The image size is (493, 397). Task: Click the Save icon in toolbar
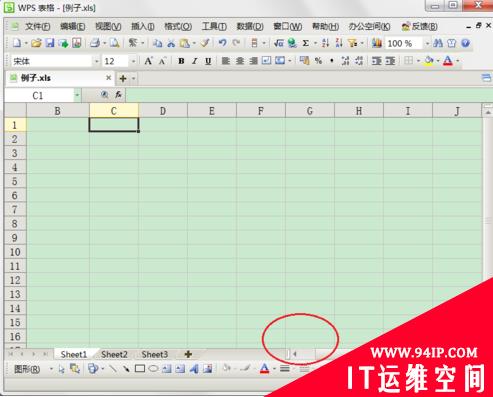[x=50, y=43]
